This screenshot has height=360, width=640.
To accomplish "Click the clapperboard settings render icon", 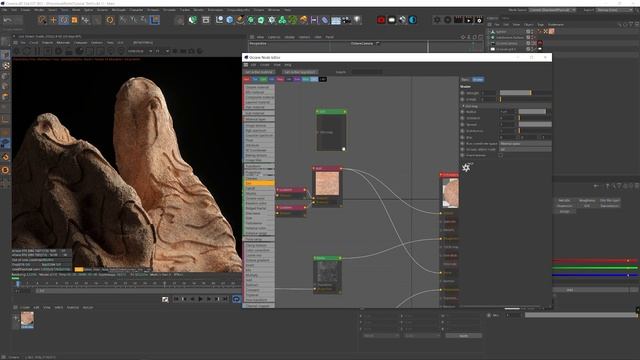I will click(479, 20).
